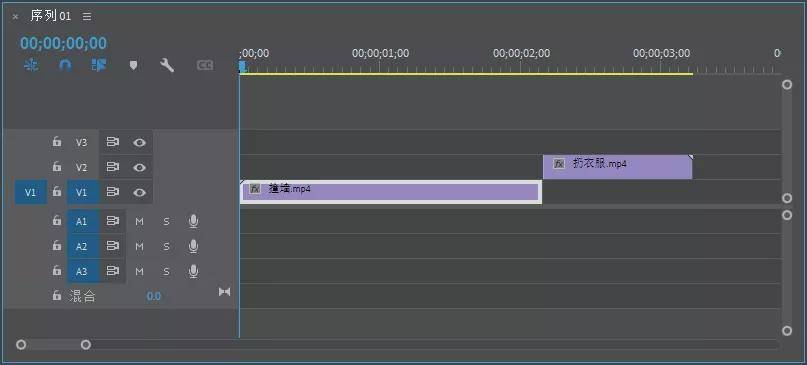Viewport: 807px width, 365px height.
Task: Select the 扔衣服.mp4 clip on V2
Action: click(618, 167)
